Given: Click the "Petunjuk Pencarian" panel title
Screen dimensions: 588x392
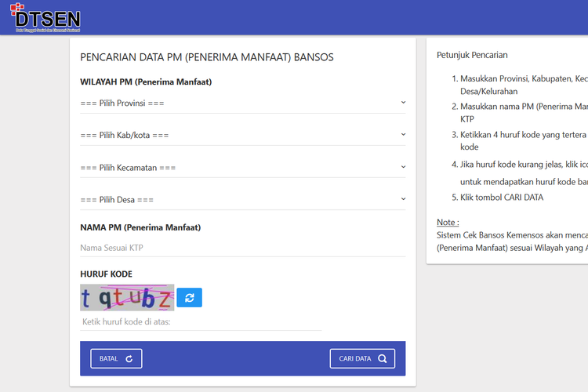Looking at the screenshot, I should tap(472, 55).
